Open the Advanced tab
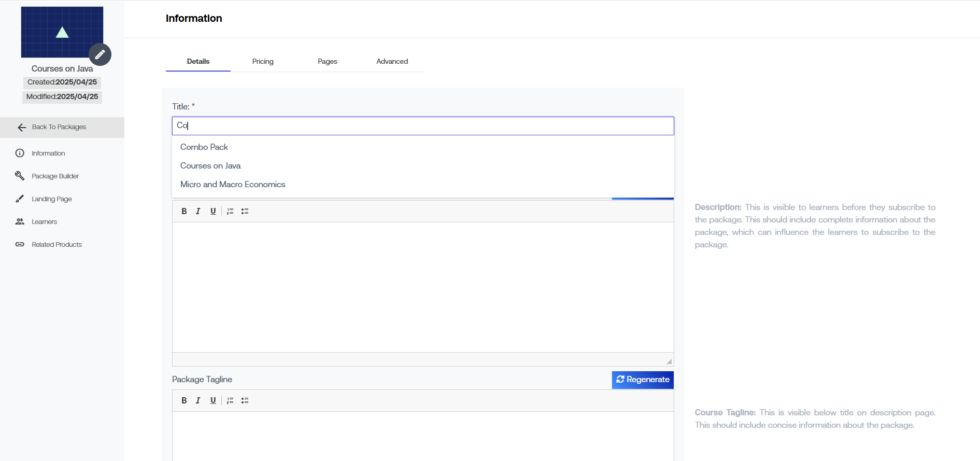The height and width of the screenshot is (461, 980). (392, 61)
